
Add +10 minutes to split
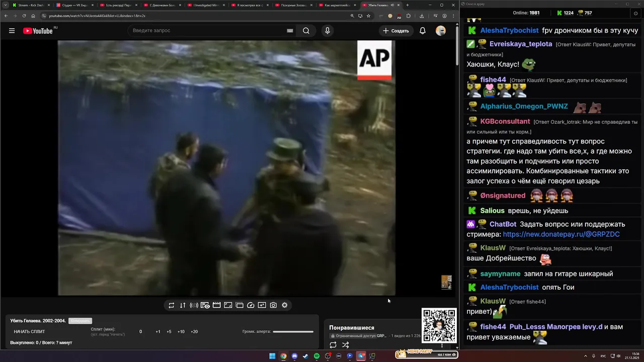click(181, 332)
